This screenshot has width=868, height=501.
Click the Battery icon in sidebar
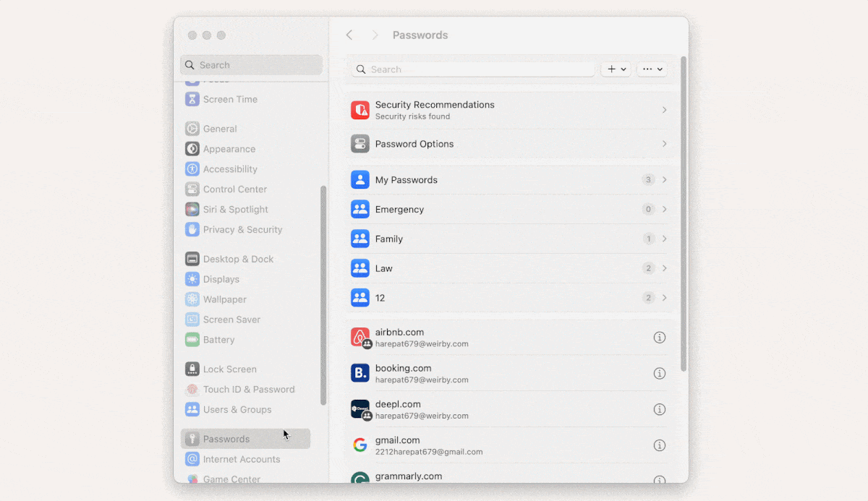point(192,340)
